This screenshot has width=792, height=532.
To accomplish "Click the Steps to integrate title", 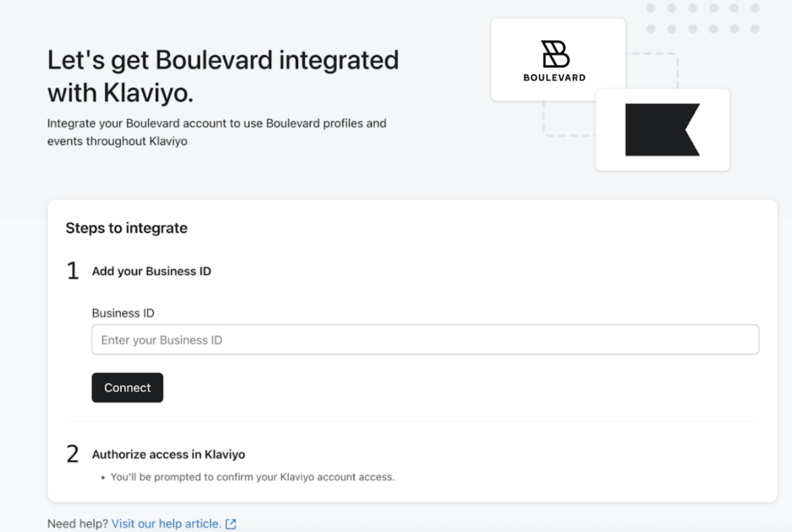I will coord(127,228).
